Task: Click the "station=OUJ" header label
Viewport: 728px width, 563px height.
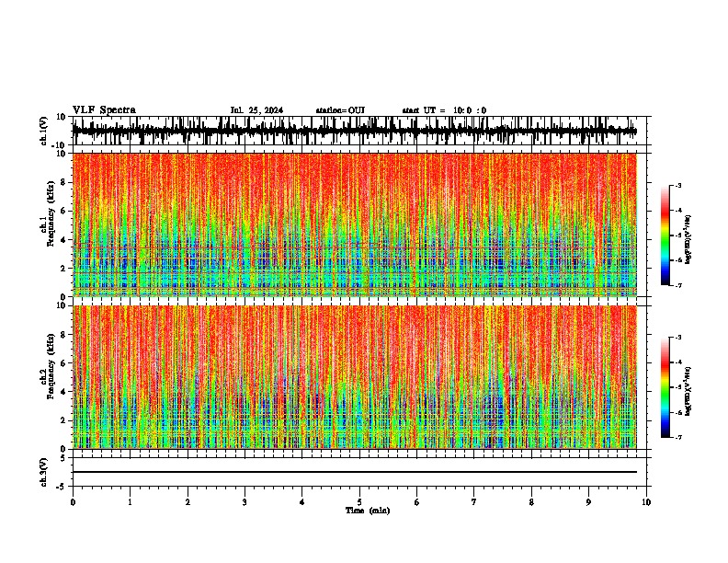Action: click(340, 110)
